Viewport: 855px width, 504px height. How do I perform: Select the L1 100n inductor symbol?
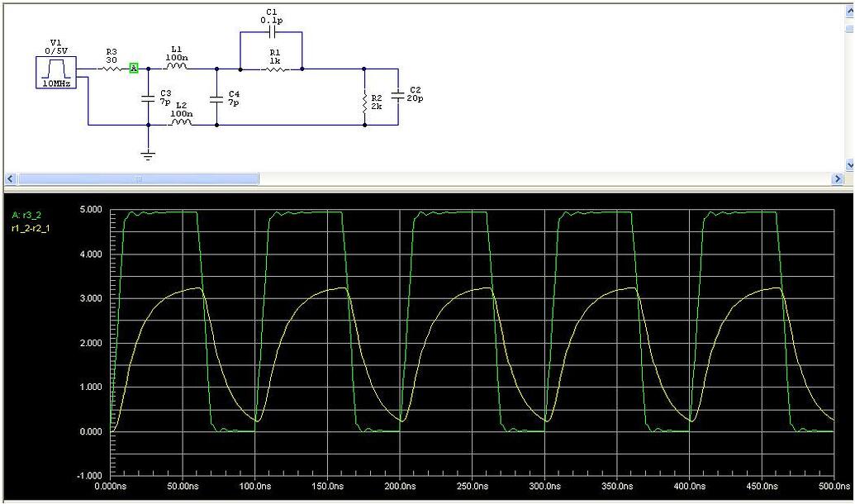[175, 65]
